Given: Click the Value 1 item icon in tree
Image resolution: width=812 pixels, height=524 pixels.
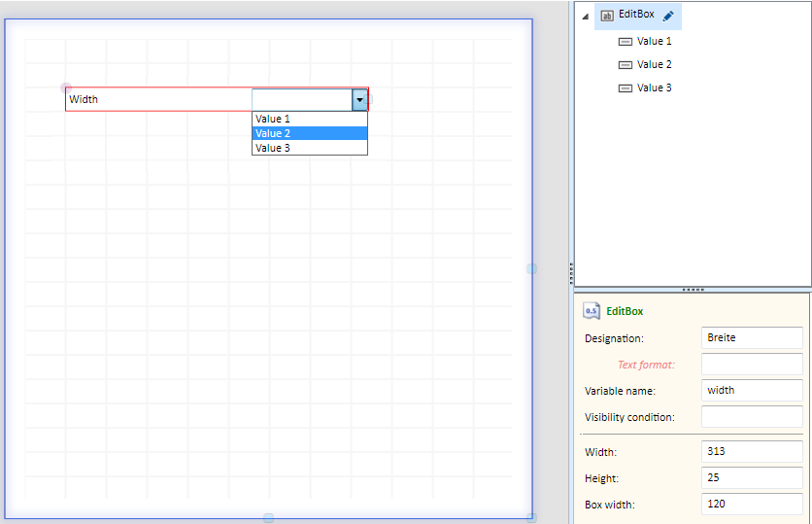Looking at the screenshot, I should [625, 42].
